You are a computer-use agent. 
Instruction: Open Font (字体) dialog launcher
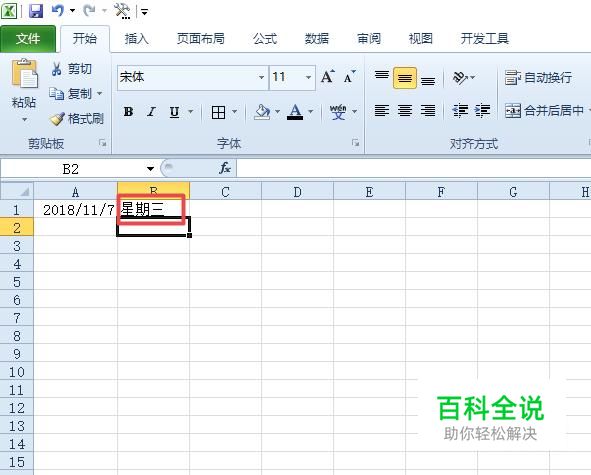click(x=355, y=143)
